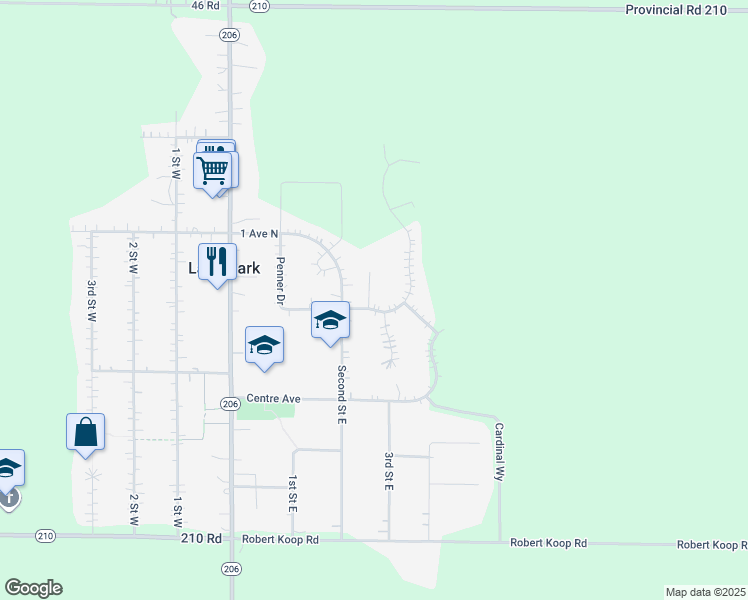Click the 206 route shield at bottom of map
This screenshot has height=600, width=748.
pos(230,566)
